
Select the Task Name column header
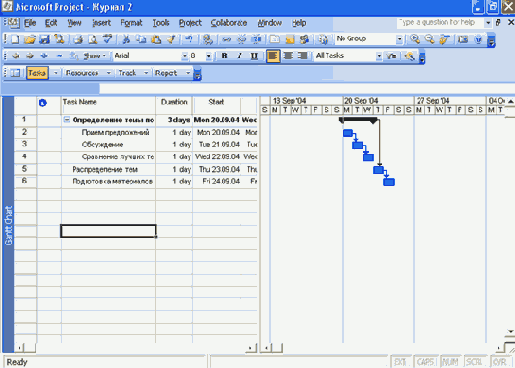(x=108, y=105)
